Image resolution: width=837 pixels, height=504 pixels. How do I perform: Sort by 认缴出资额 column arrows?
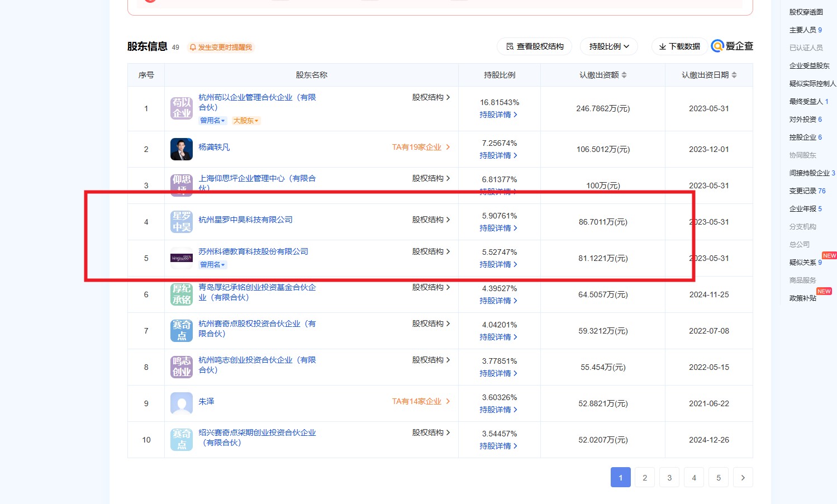(x=624, y=75)
